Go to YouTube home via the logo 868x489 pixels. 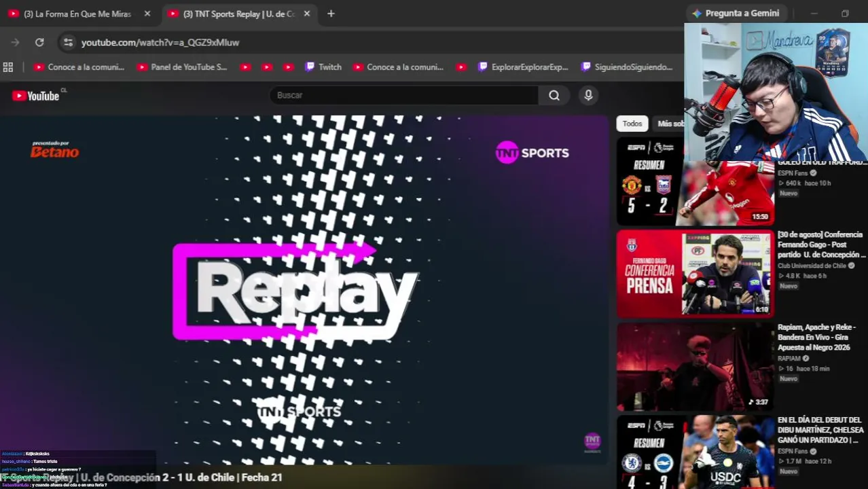(x=36, y=96)
